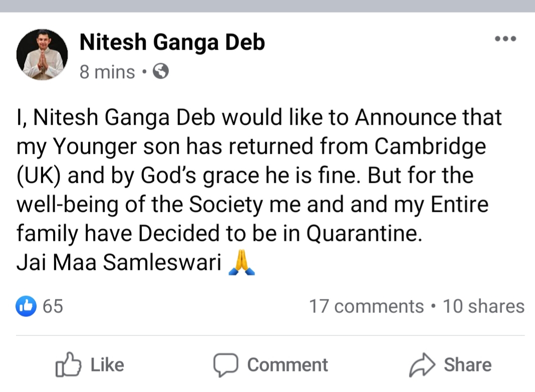Click the curved share arrow icon
The width and height of the screenshot is (535, 392).
tap(422, 365)
